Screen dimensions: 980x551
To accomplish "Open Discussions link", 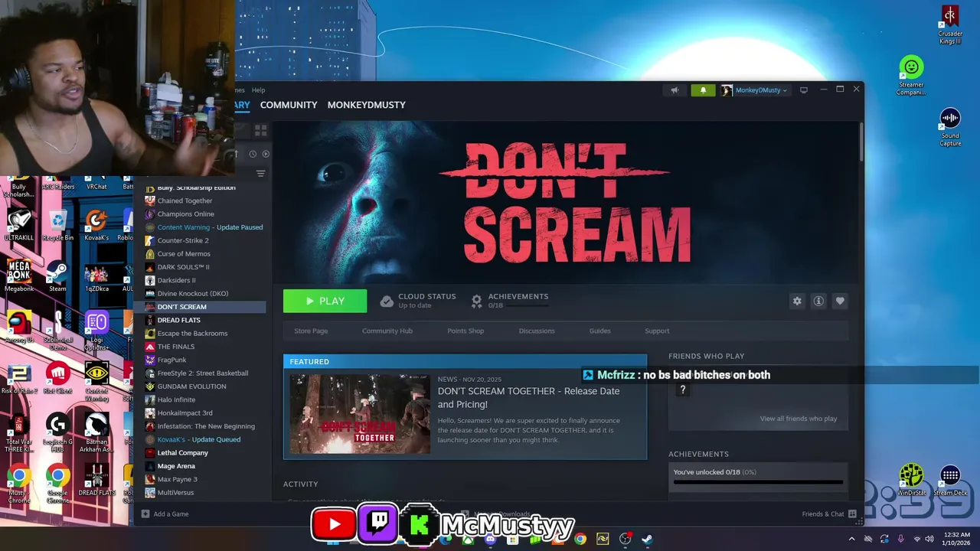I will point(537,331).
